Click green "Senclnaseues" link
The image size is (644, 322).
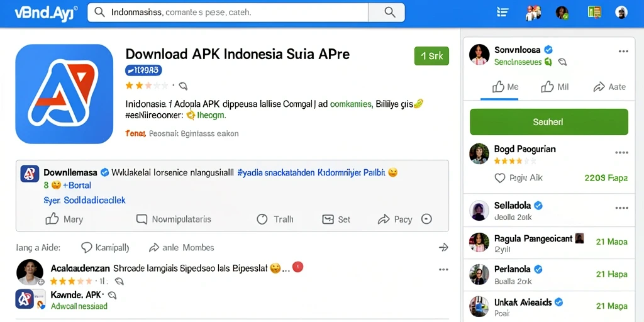(x=518, y=62)
